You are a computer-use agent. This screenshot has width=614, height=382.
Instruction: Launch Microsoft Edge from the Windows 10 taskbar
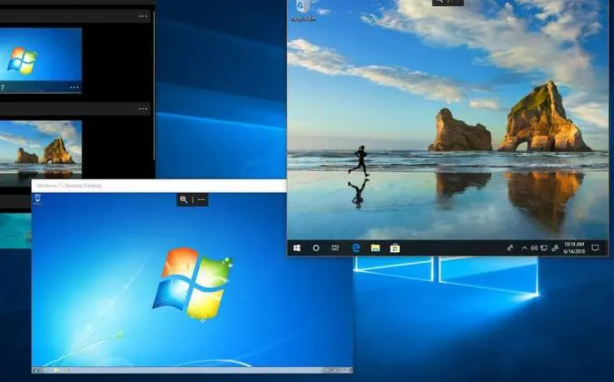[356, 248]
